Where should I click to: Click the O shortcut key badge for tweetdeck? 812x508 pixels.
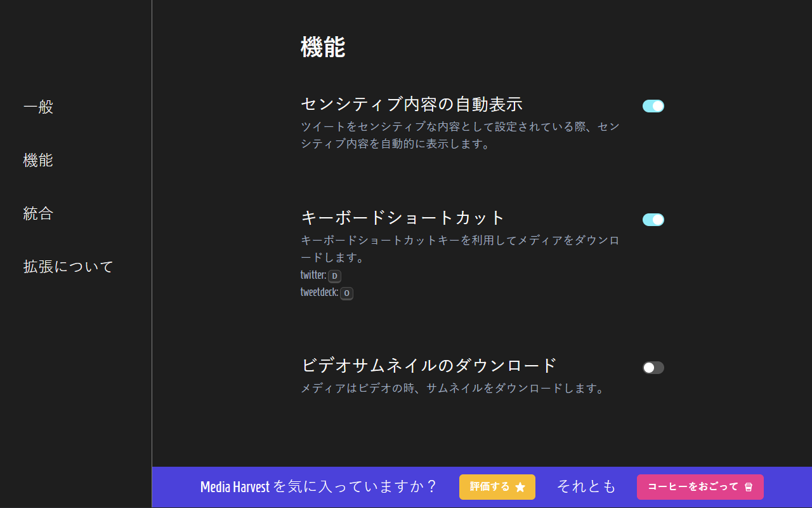tap(346, 293)
